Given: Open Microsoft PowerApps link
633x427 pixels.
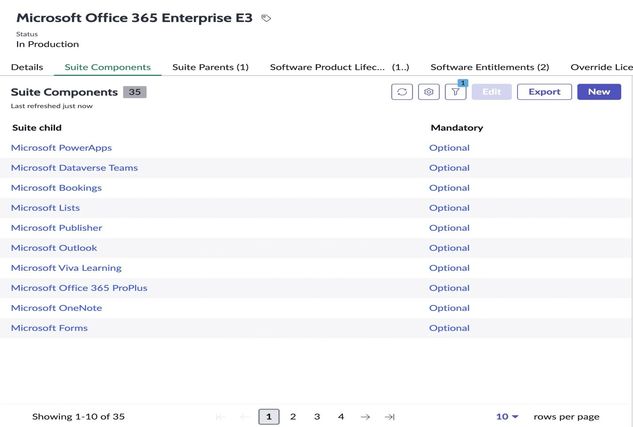Looking at the screenshot, I should click(x=61, y=148).
